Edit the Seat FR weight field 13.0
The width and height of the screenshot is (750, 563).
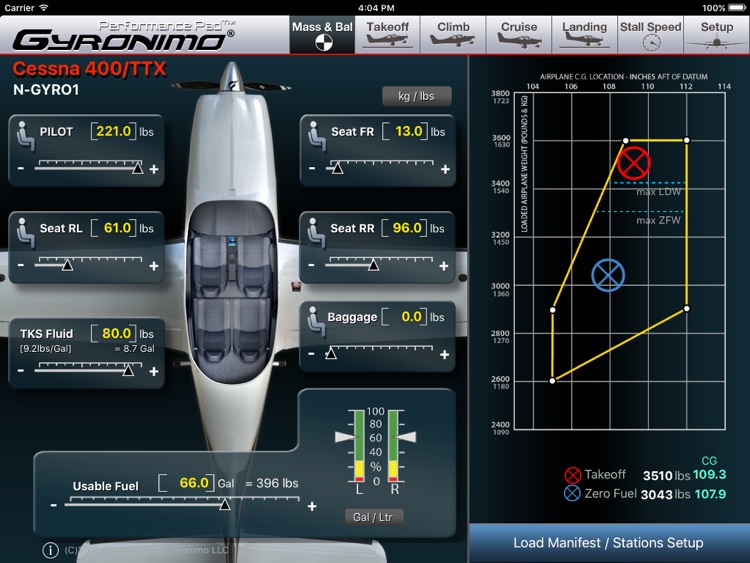click(405, 132)
